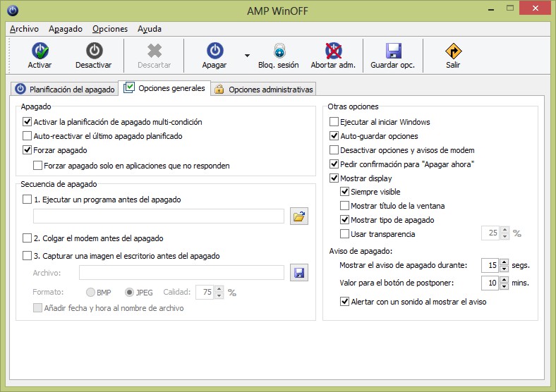Viewport: 556px width, 392px height.
Task: Click the Desactivar power icon
Action: 95,51
